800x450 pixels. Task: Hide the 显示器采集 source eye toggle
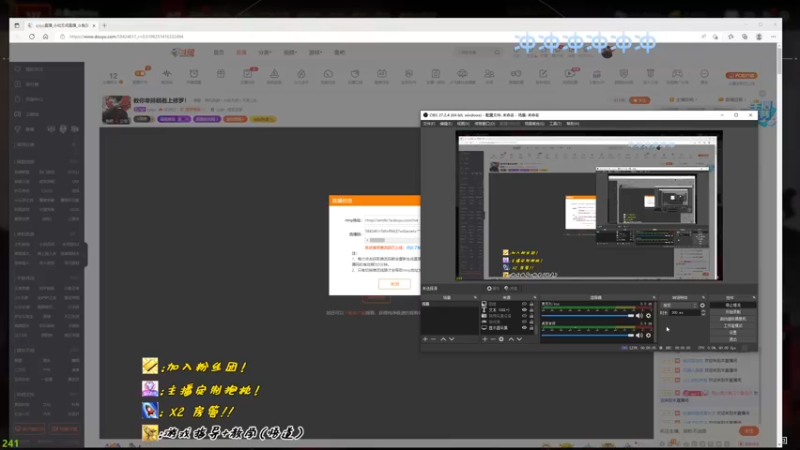(x=524, y=328)
